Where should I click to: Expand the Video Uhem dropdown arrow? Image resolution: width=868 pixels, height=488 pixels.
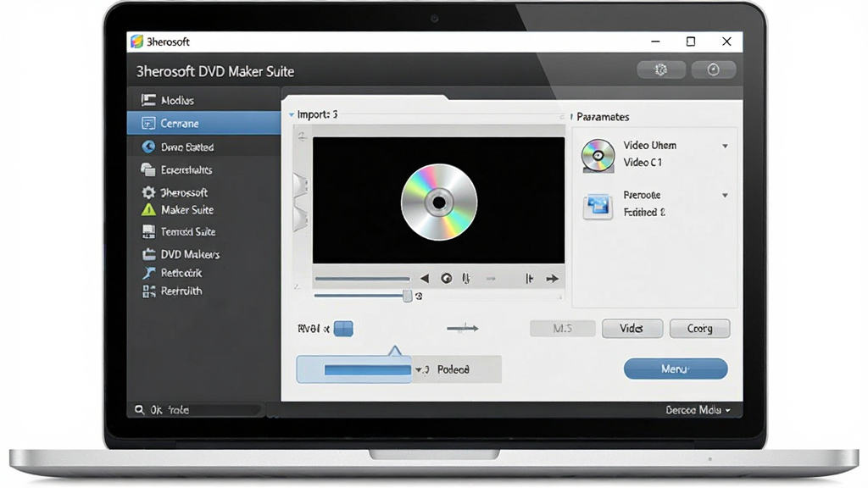coord(725,146)
